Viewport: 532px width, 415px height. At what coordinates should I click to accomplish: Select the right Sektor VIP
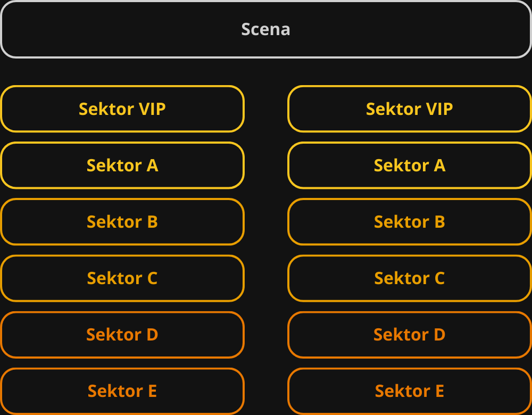tap(410, 109)
